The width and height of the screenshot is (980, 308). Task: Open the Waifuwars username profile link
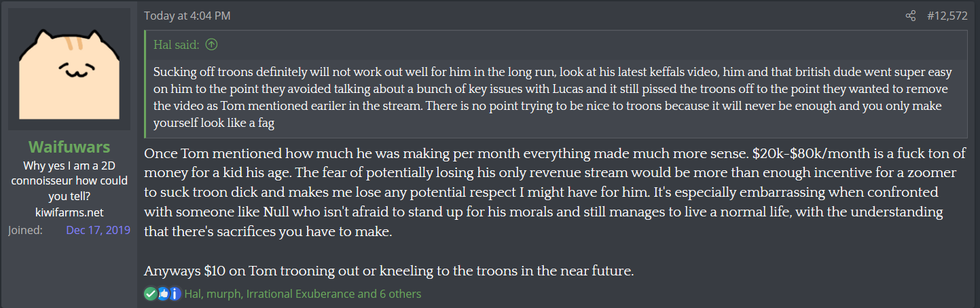click(69, 147)
